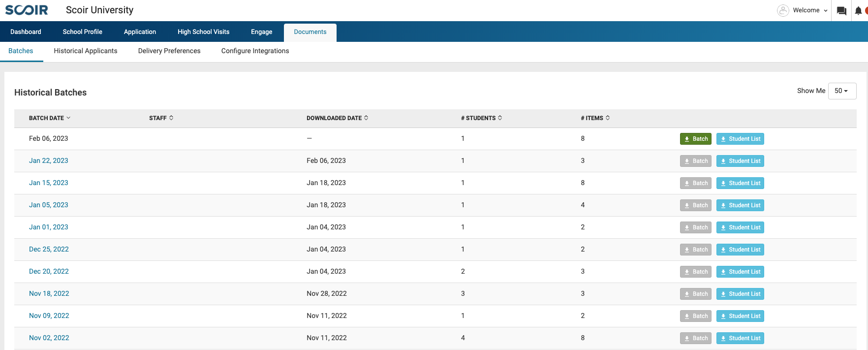Sort by Staff column
The image size is (868, 350).
161,118
